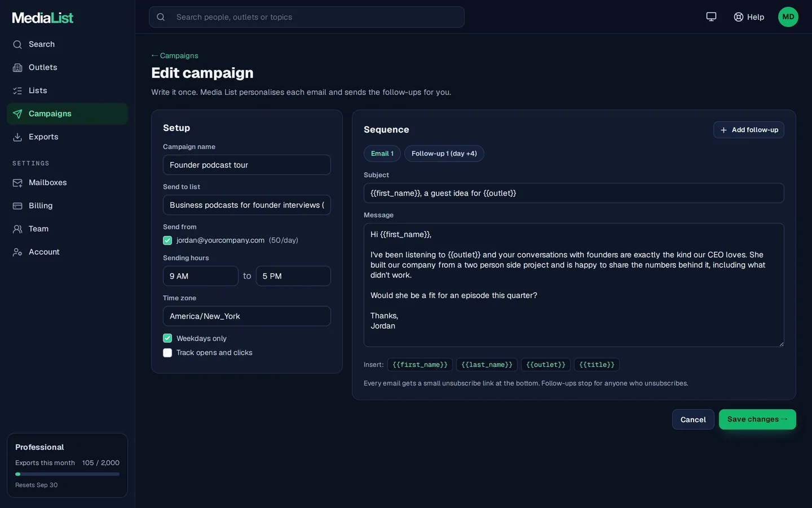The height and width of the screenshot is (508, 812).
Task: Click the Campaigns paper plane icon
Action: (17, 114)
